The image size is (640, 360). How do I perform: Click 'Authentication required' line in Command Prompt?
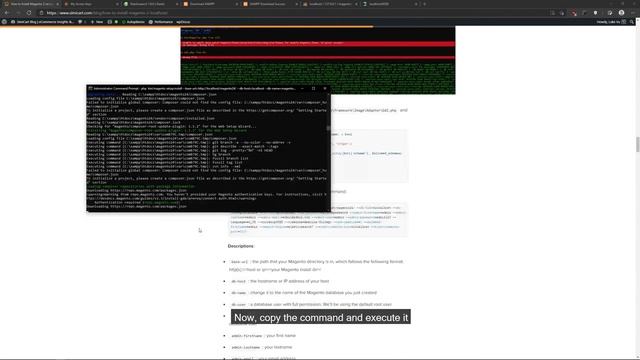(x=137, y=202)
